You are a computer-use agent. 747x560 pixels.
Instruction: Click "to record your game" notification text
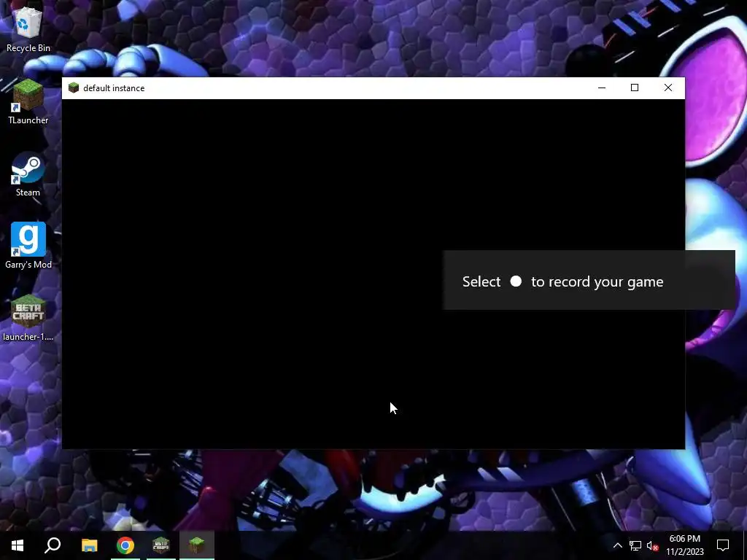[597, 282]
